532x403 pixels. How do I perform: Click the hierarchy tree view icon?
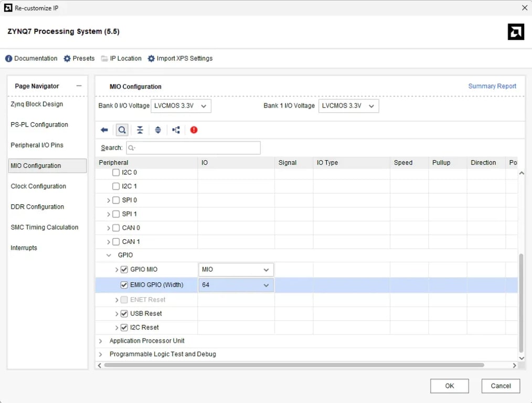[176, 130]
